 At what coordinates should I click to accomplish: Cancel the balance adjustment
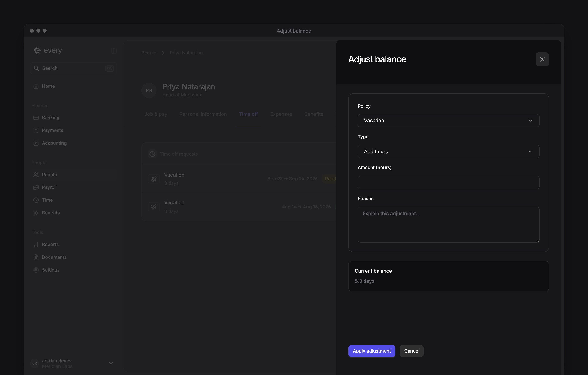tap(411, 351)
